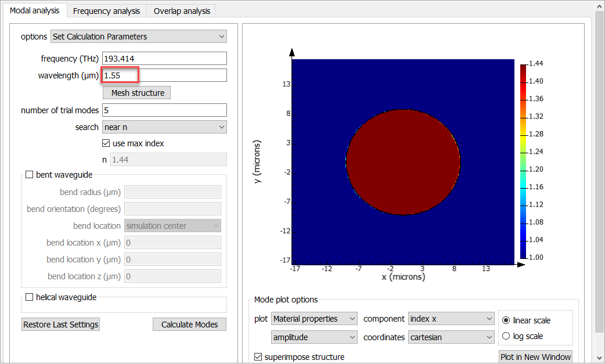Open the bend location dropdown
Viewport: 605px width, 364px height.
point(172,225)
